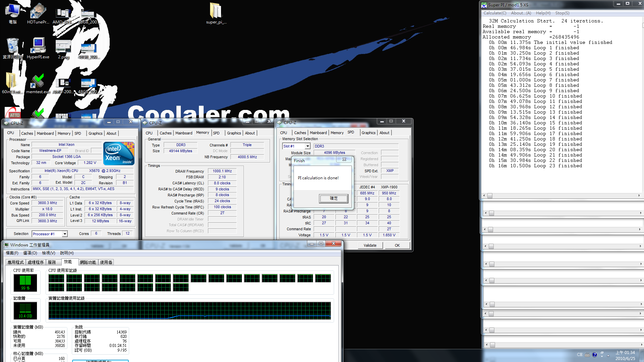Image resolution: width=644 pixels, height=362 pixels.
Task: Click the Super PI title bar icon
Action: coord(484,5)
